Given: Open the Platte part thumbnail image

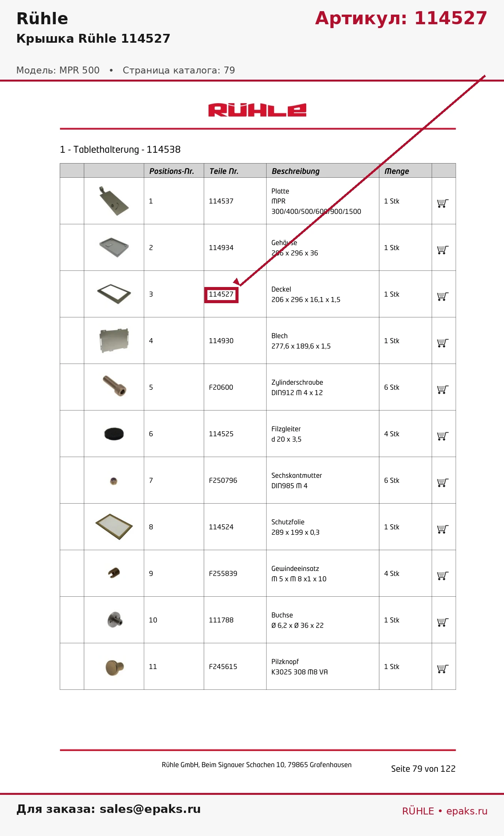Looking at the screenshot, I should point(114,201).
